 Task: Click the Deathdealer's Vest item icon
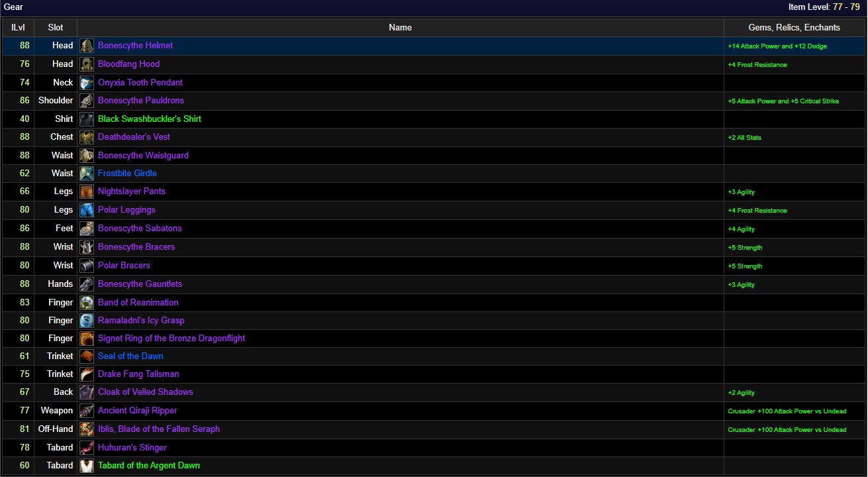87,137
